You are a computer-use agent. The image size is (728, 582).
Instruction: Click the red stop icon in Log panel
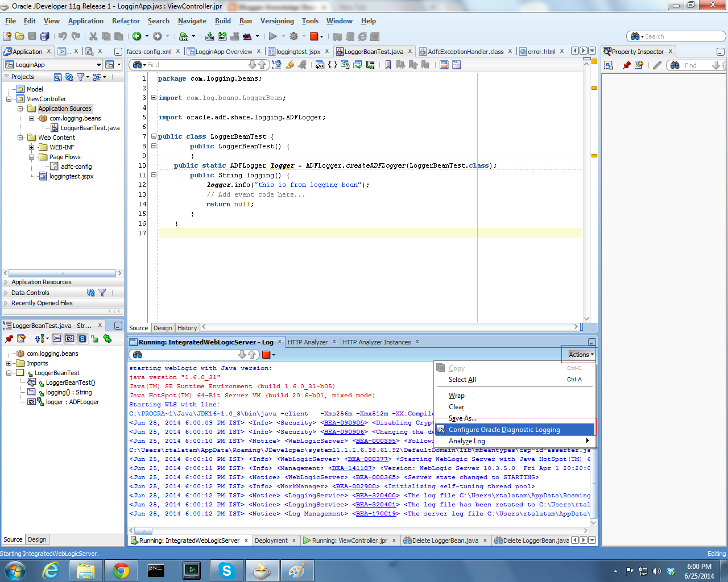pos(266,355)
